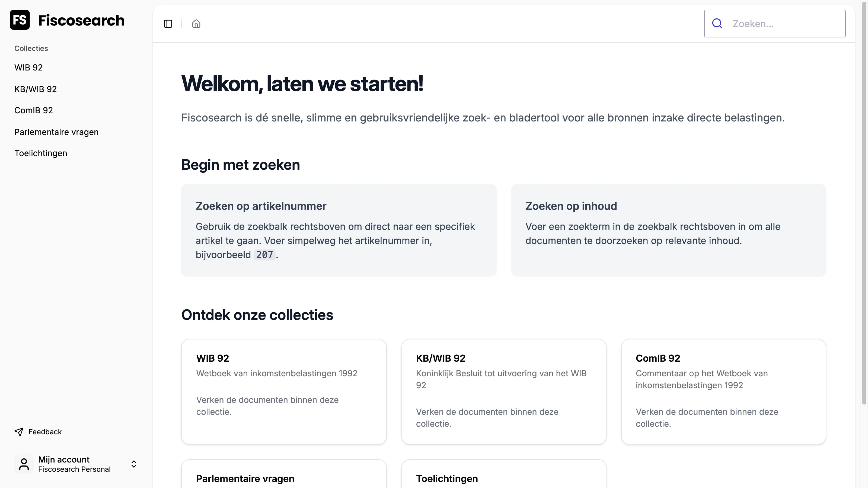Screen dimensions: 868x488
Task: Expand the account options with the arrow control
Action: point(134,464)
